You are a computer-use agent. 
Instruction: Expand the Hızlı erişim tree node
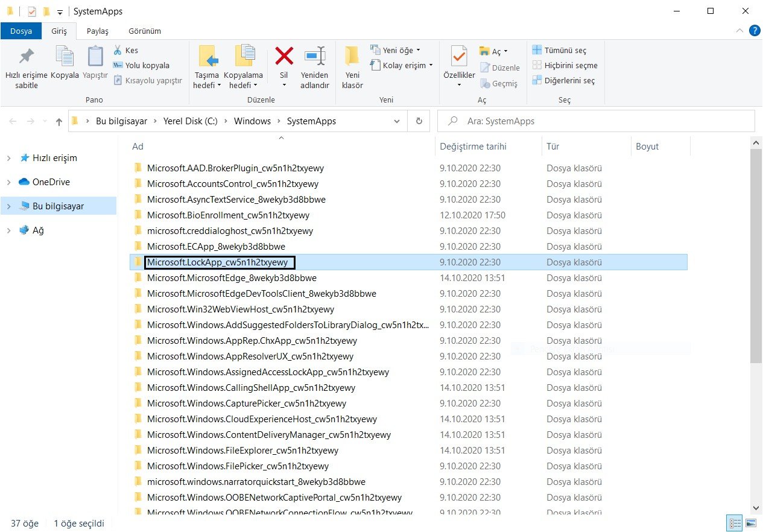point(8,158)
